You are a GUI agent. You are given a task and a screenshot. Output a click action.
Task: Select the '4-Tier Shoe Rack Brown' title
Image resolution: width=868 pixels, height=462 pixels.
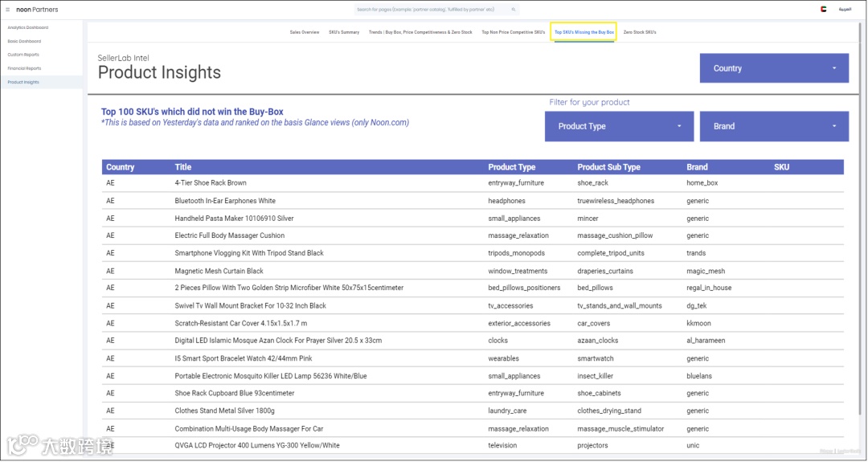(x=211, y=182)
